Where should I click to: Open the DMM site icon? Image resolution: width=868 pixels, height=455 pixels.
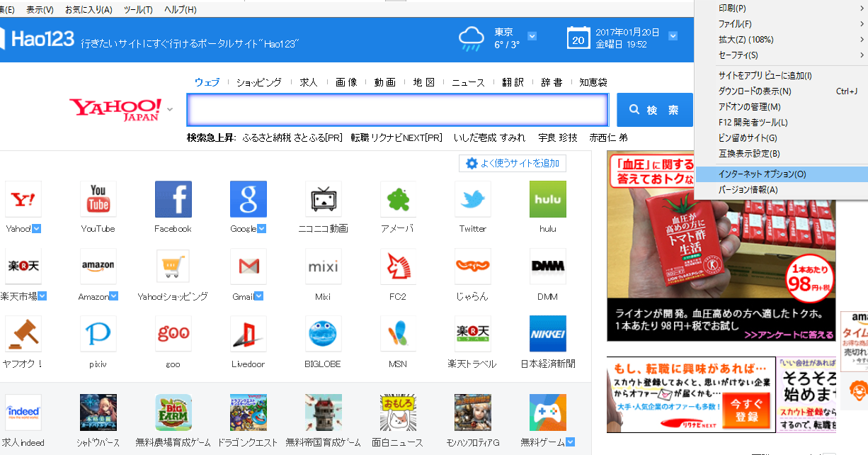click(548, 266)
